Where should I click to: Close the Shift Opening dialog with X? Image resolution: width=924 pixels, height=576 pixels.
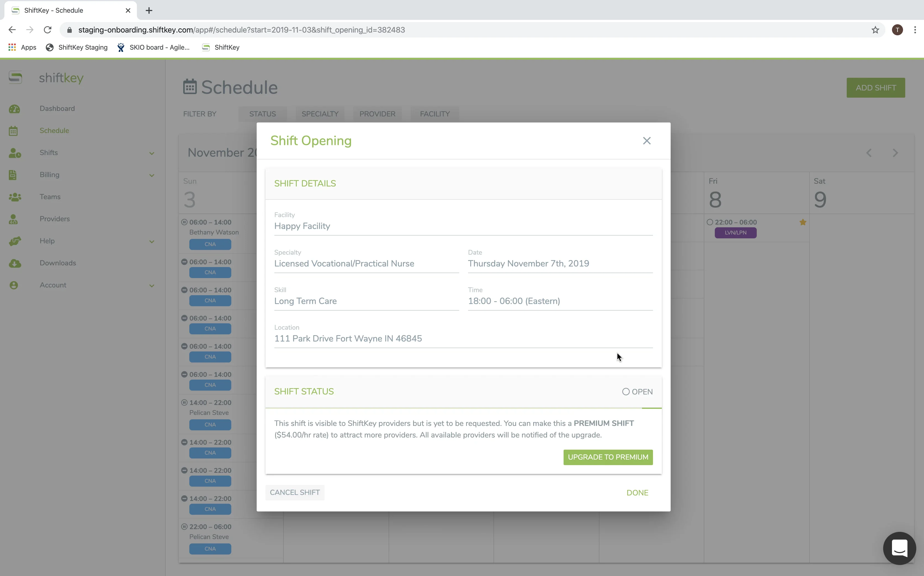click(647, 141)
